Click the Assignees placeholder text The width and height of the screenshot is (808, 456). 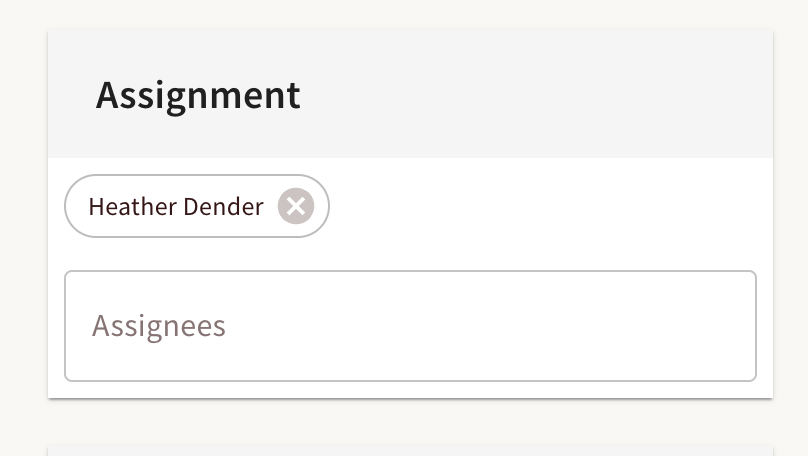pos(159,326)
